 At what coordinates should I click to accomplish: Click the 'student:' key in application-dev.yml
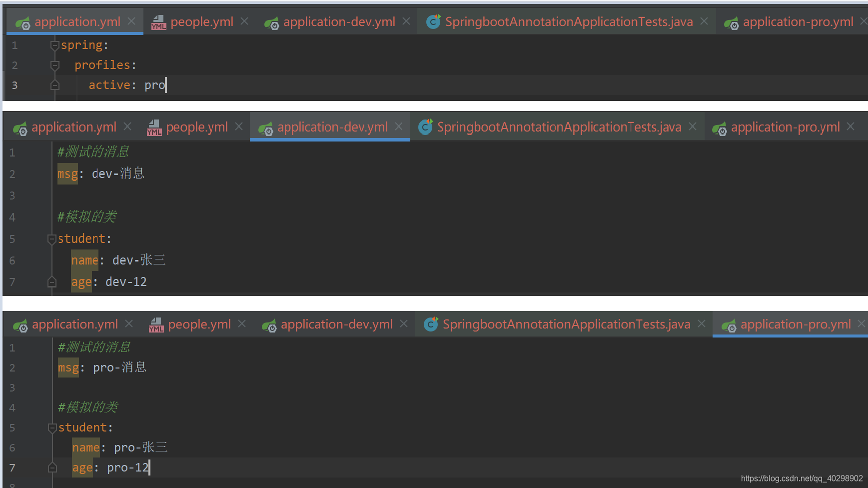[84, 238]
